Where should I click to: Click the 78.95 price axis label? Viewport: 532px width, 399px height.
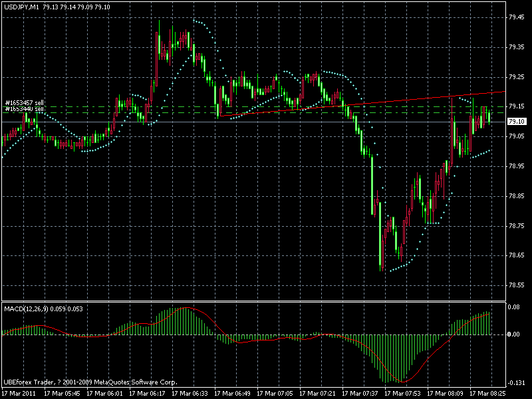coord(517,166)
